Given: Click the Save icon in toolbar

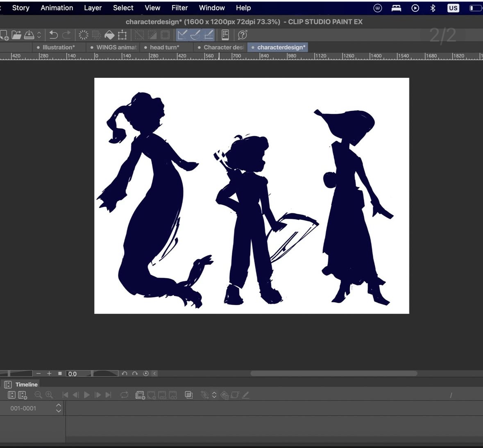Looking at the screenshot, I should tap(29, 35).
